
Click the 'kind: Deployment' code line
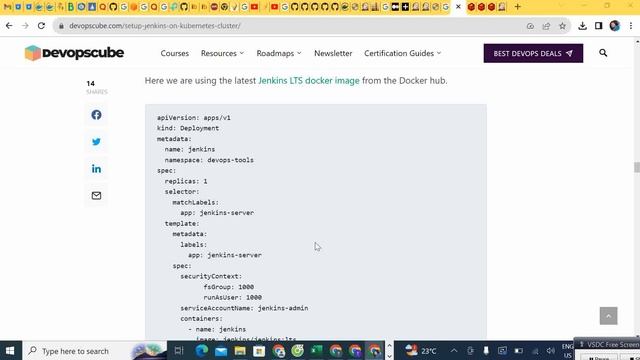188,128
